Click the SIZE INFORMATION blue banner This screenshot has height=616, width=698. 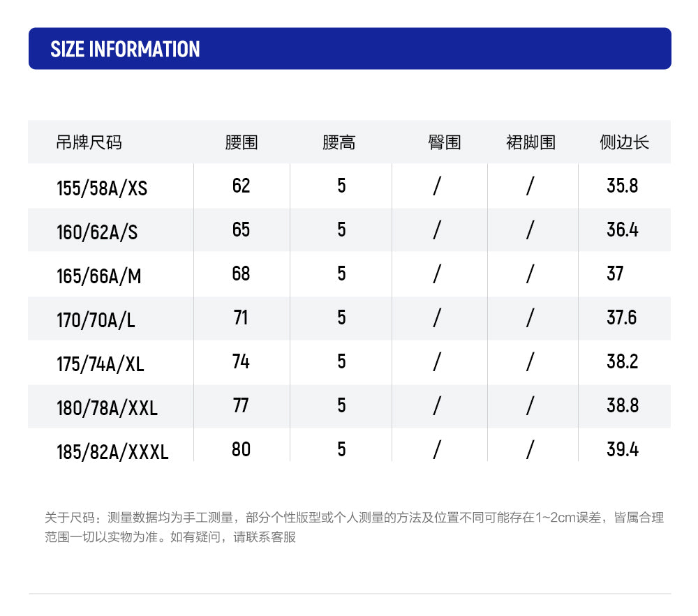click(350, 48)
